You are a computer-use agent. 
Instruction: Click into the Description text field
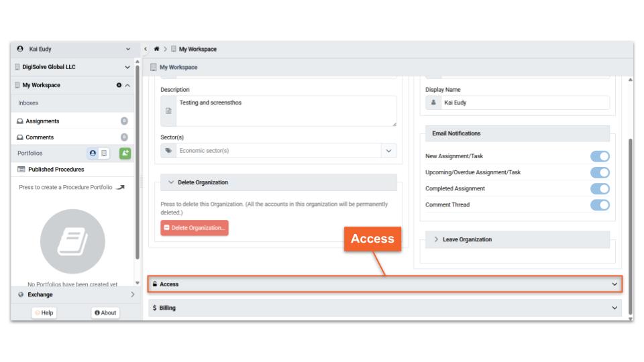pyautogui.click(x=282, y=111)
